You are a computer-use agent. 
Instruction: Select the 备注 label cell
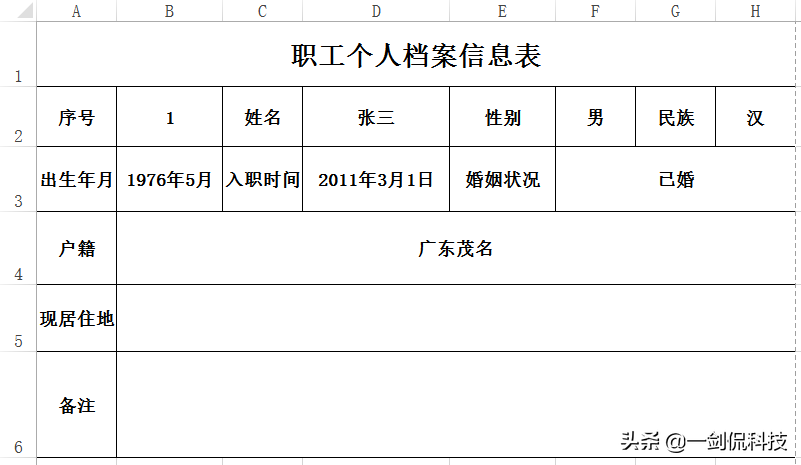pos(77,404)
